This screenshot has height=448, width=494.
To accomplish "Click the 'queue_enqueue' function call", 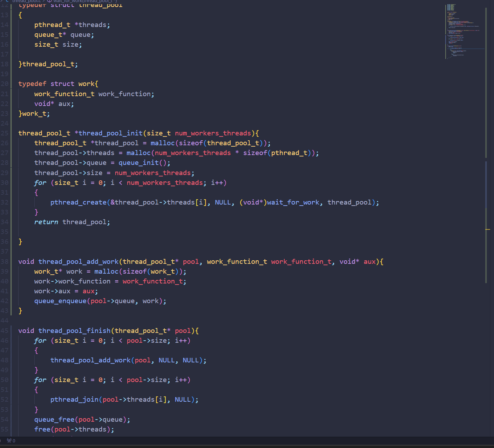I will (x=60, y=301).
